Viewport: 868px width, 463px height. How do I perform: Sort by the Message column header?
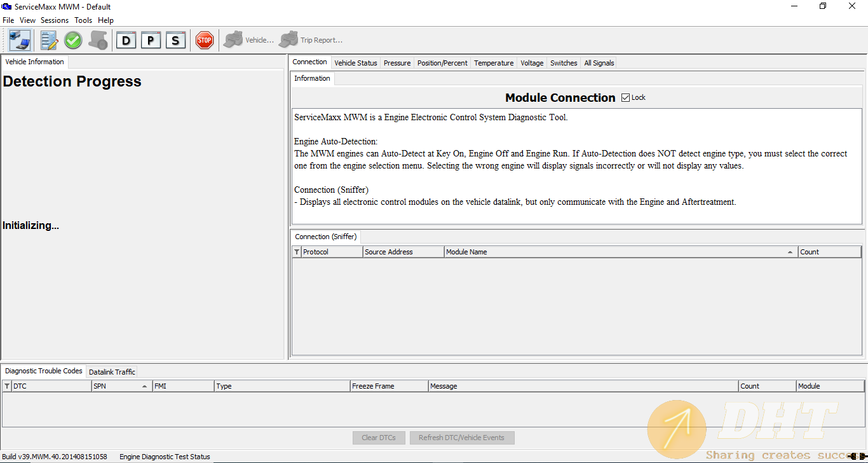[x=583, y=386]
